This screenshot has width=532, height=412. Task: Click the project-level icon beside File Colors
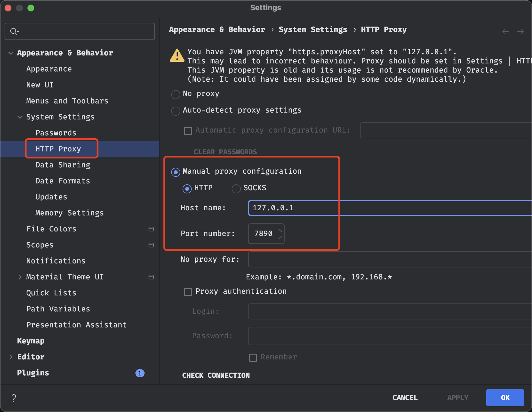tap(151, 229)
